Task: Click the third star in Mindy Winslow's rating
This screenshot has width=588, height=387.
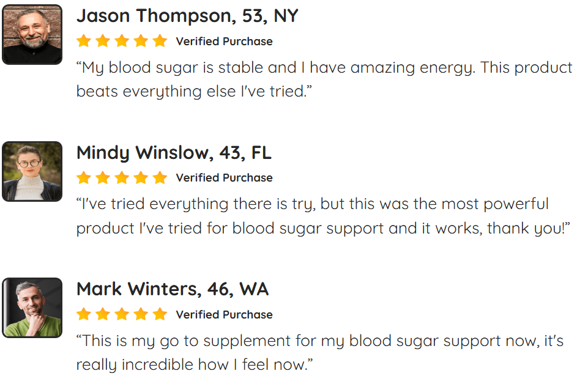Action: point(122,177)
